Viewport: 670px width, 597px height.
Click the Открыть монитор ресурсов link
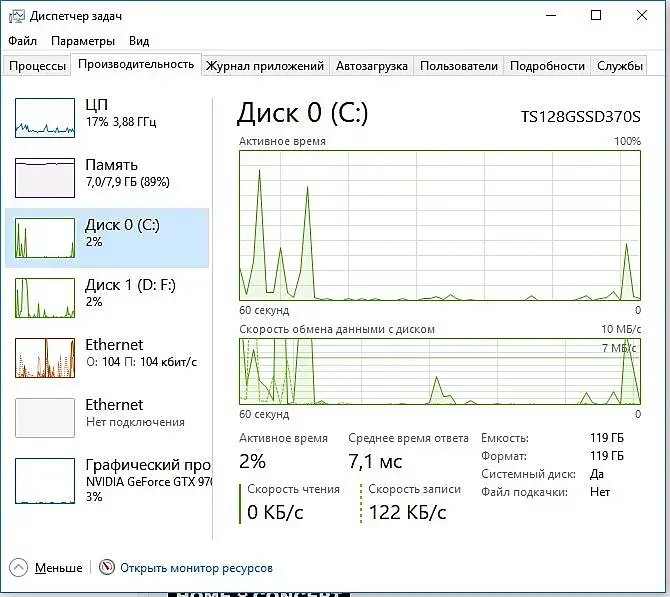point(196,568)
